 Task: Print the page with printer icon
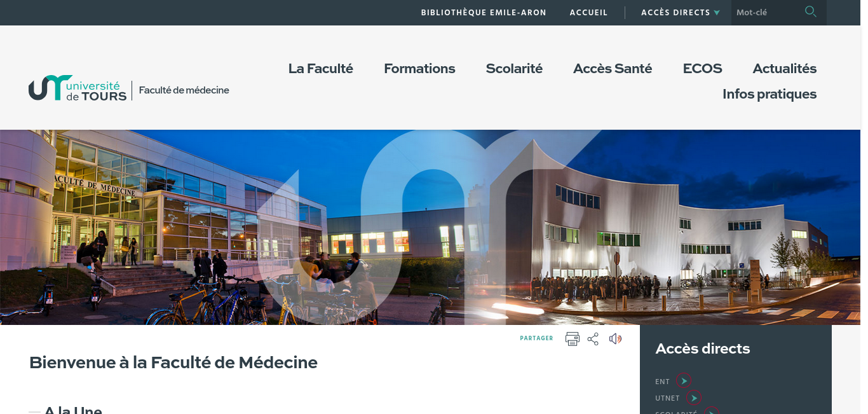click(x=573, y=339)
